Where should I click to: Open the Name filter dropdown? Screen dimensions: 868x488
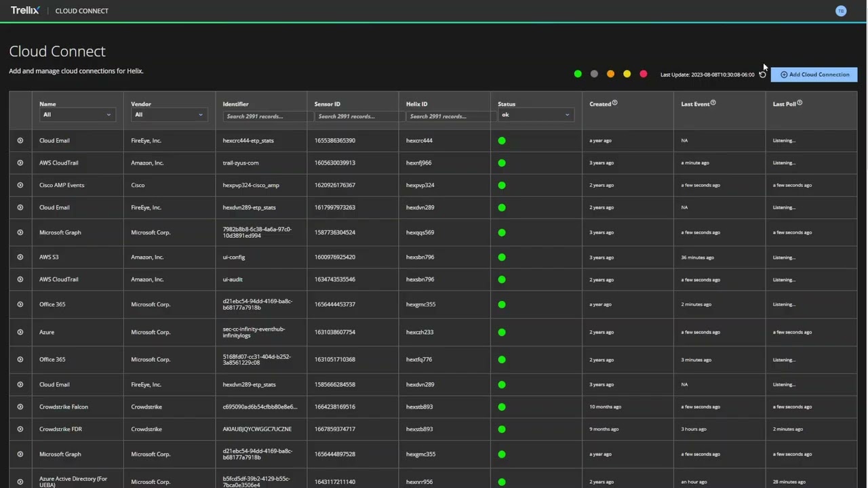(77, 115)
